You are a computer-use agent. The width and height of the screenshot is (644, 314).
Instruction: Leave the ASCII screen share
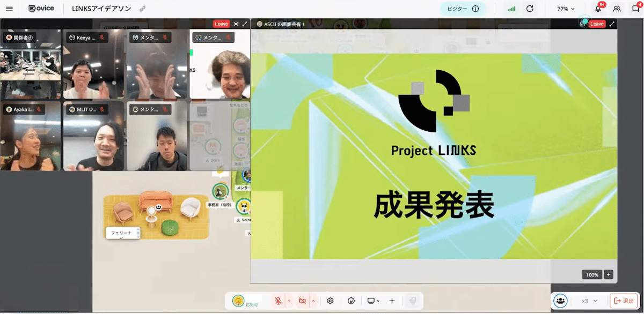(x=597, y=24)
